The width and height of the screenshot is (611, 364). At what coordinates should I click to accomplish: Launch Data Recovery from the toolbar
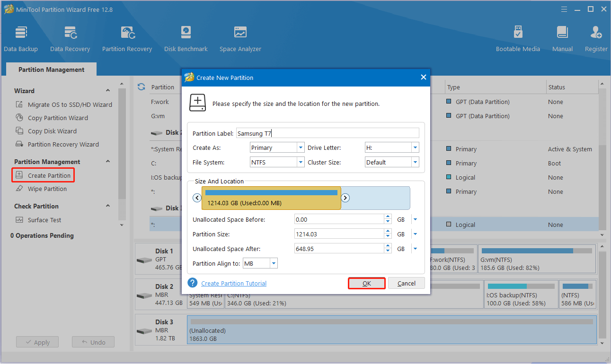coord(70,39)
